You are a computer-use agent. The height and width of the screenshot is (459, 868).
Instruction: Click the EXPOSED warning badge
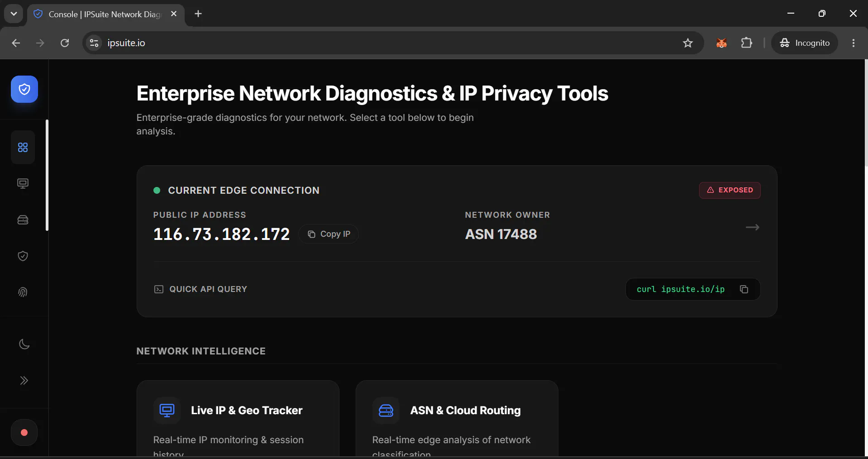pos(730,190)
